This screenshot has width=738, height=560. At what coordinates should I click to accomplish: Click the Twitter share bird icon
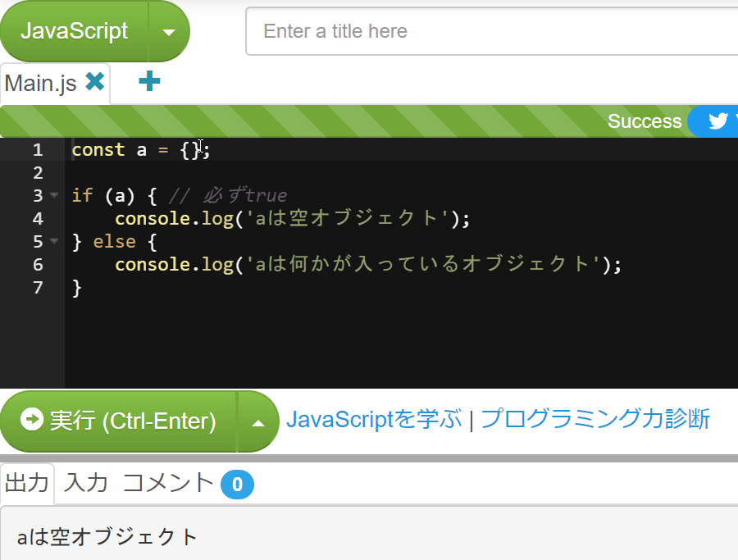pyautogui.click(x=717, y=121)
